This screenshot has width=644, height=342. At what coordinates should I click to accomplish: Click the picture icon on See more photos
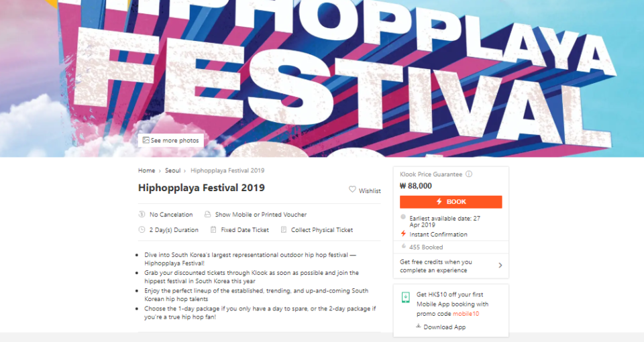point(146,140)
